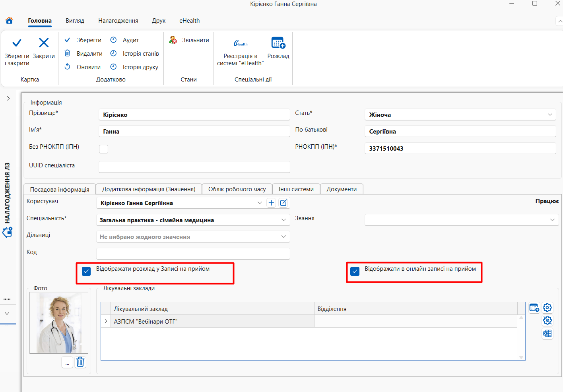Open the Облік робочого часу tab

tap(237, 189)
